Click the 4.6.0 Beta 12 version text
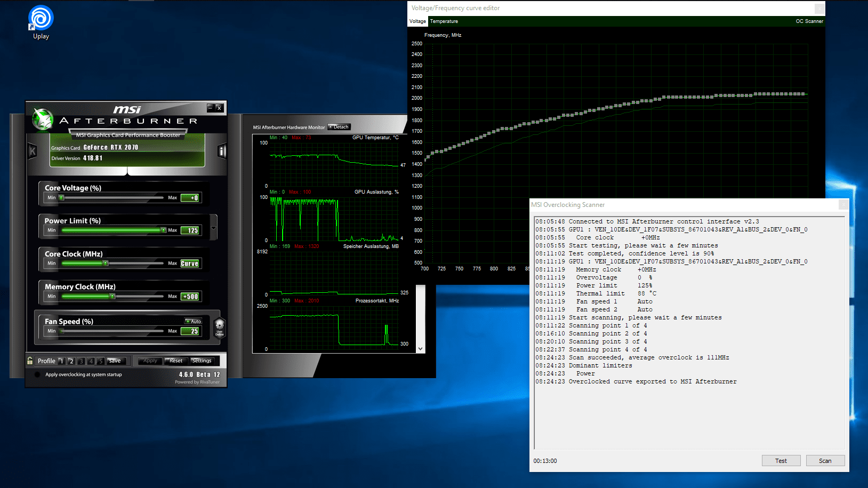Screen dimensions: 868x488 tap(199, 374)
